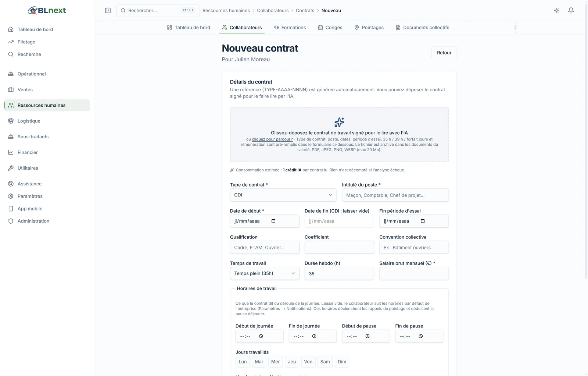Open calendar picker for Date de début
The image size is (588, 376).
(273, 221)
